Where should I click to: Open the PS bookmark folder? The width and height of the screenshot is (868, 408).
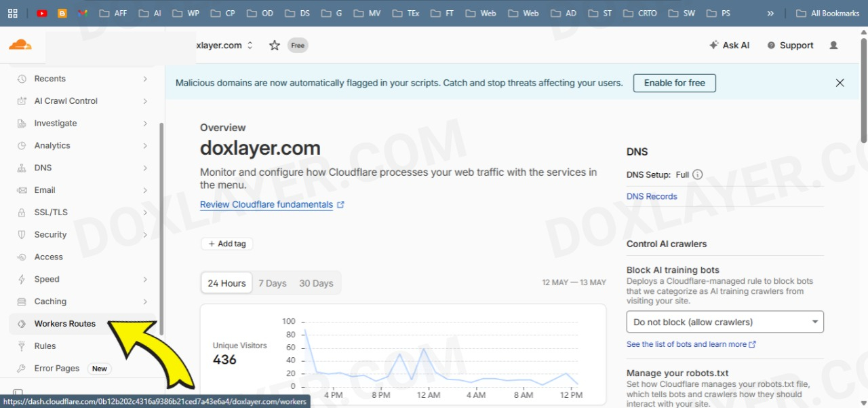719,13
